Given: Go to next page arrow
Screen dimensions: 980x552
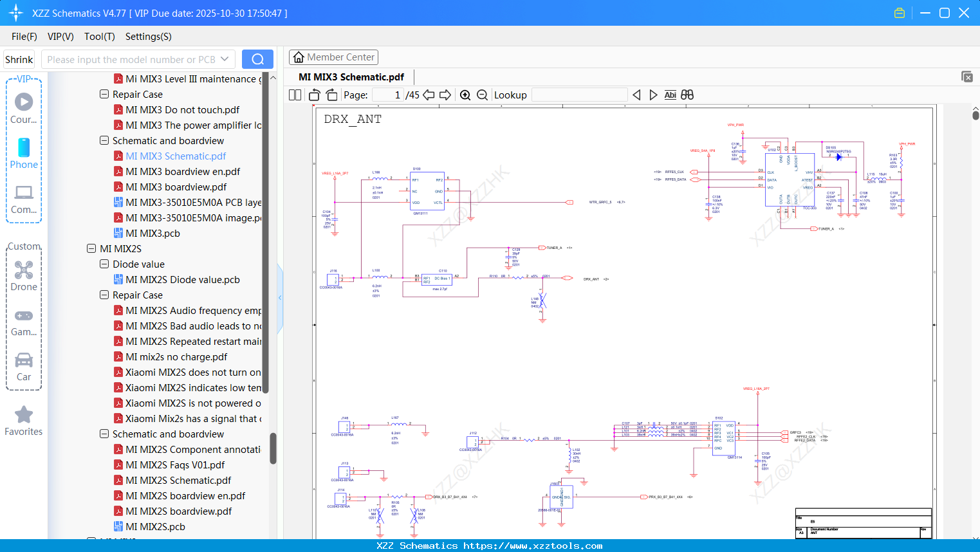Looking at the screenshot, I should pyautogui.click(x=445, y=95).
